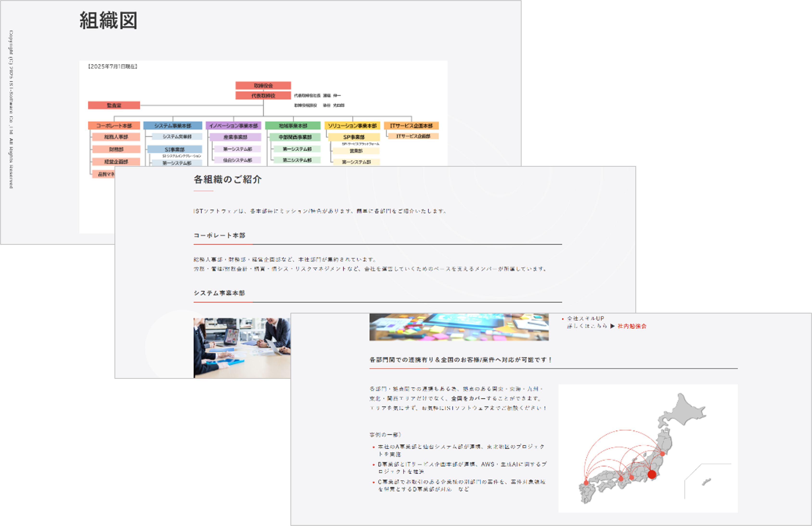Click the 取締役会 box in org chart
812x526 pixels.
[x=263, y=85]
